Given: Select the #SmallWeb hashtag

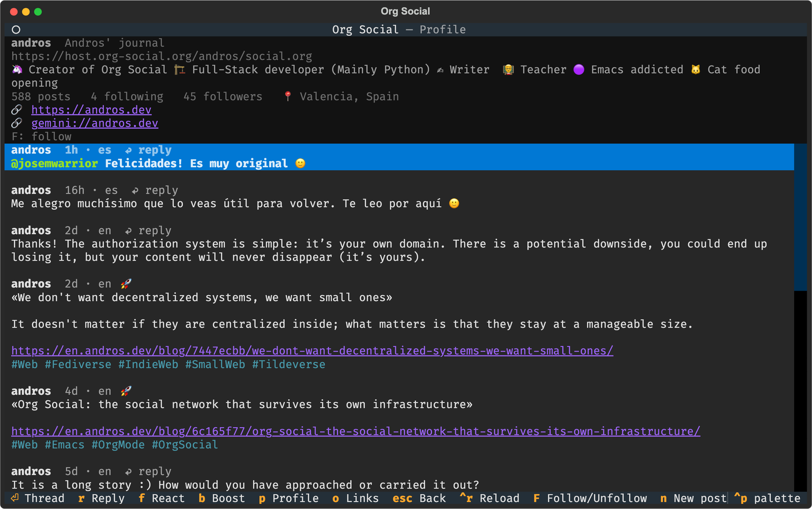Looking at the screenshot, I should point(215,364).
